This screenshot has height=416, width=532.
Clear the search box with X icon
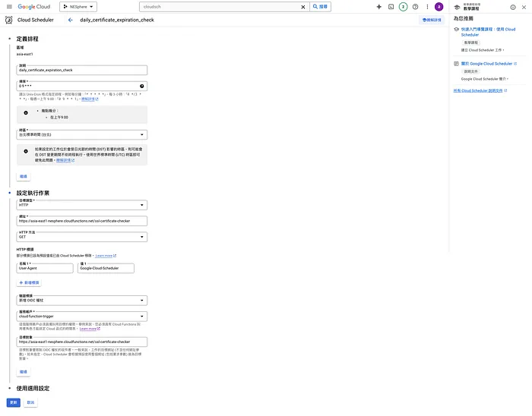[303, 7]
